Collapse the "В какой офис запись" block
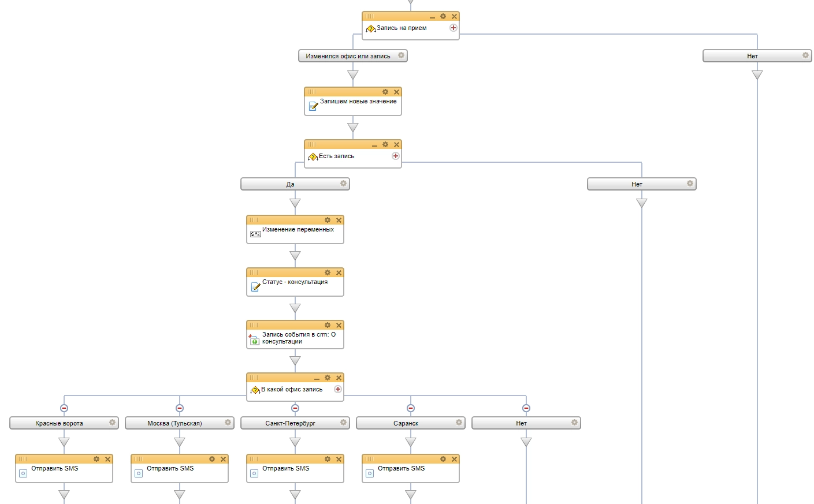Image resolution: width=814 pixels, height=504 pixels. [x=317, y=379]
